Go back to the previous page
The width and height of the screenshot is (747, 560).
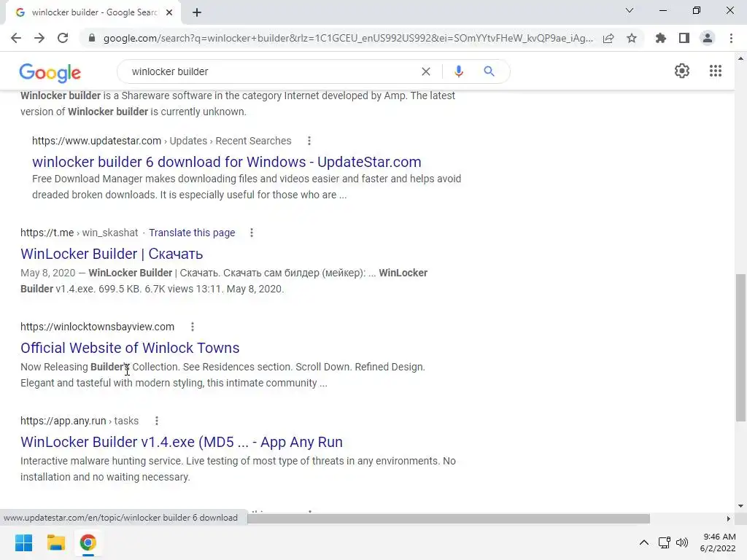coord(16,38)
